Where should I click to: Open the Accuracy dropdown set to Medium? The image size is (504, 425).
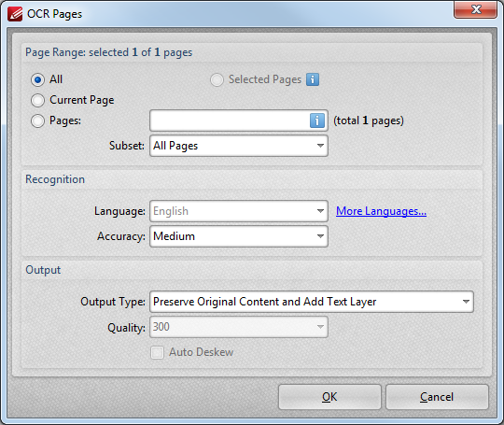click(239, 236)
